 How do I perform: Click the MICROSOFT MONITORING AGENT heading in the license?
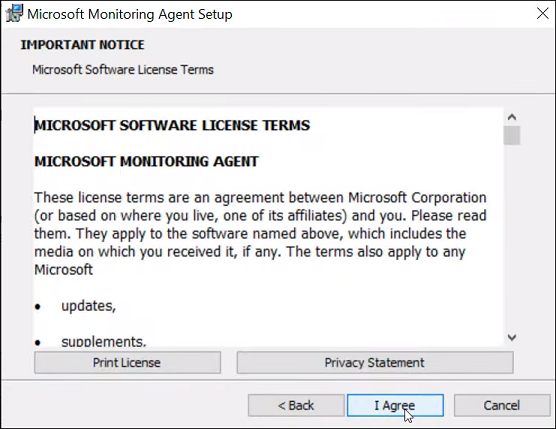pos(146,162)
